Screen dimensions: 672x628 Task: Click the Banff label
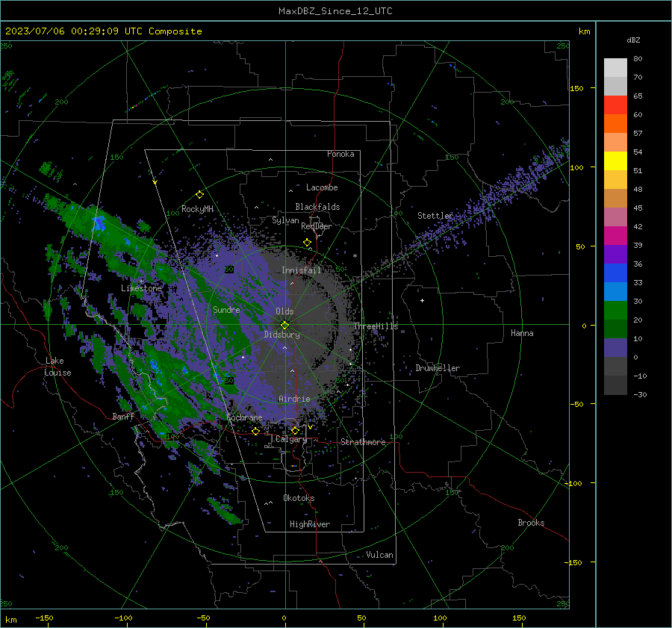coord(123,417)
